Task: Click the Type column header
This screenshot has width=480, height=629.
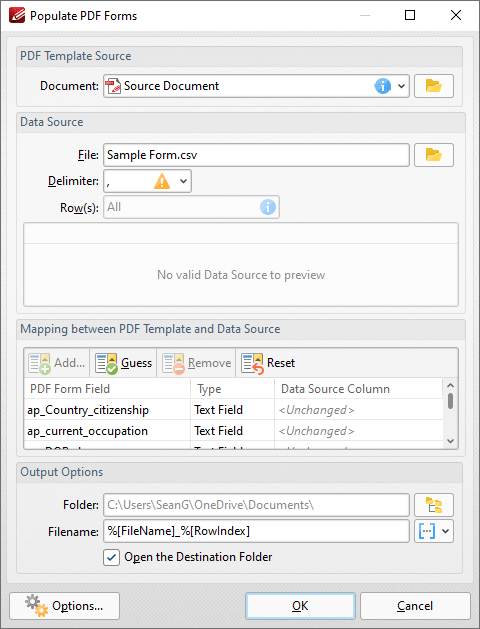Action: pos(233,389)
